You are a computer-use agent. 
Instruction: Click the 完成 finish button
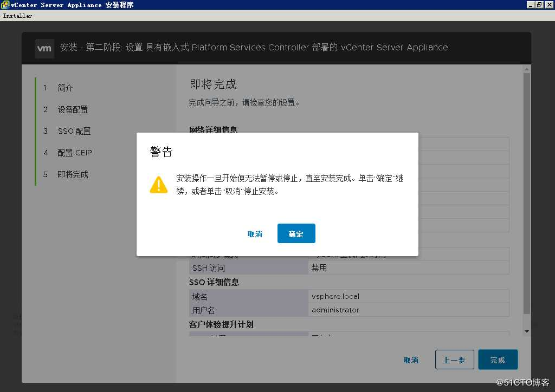tap(498, 360)
